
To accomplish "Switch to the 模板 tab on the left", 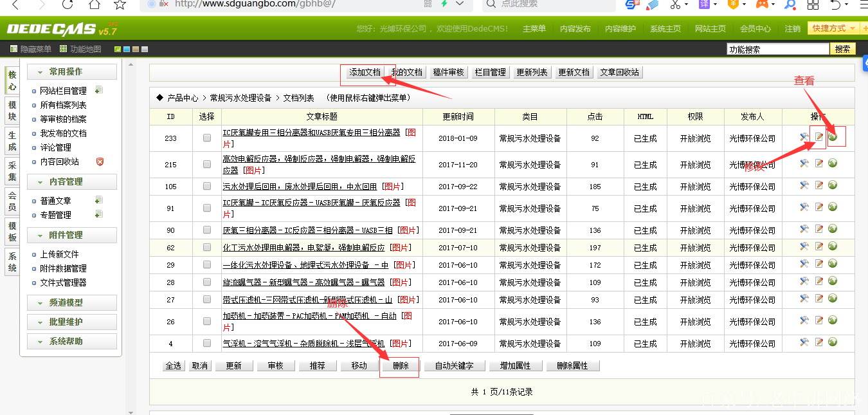I will [11, 231].
